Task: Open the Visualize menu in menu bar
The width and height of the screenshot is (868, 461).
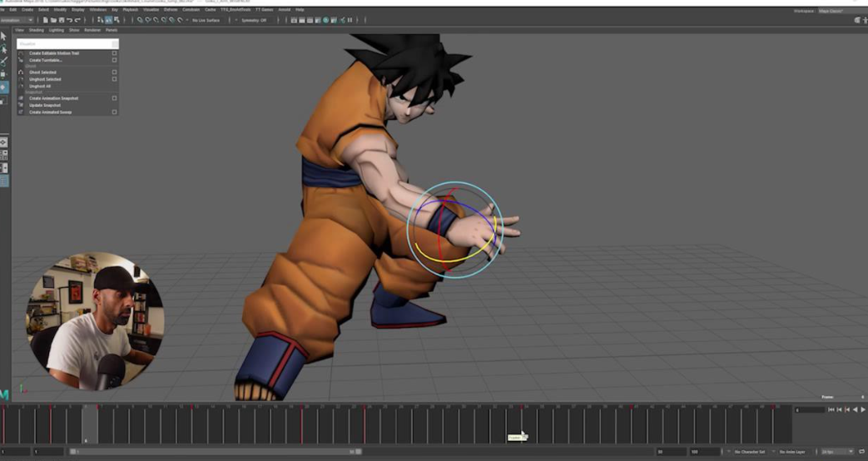Action: click(x=151, y=9)
